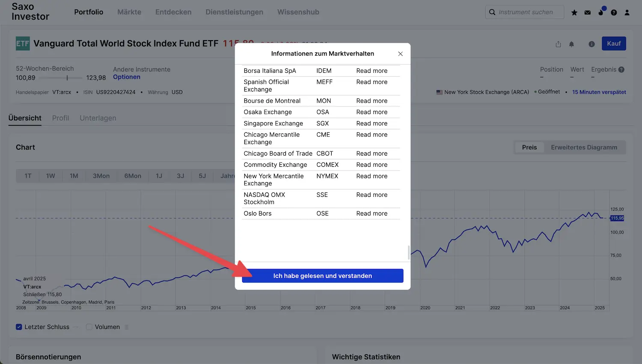Click the Saxo Investor logo
This screenshot has height=364, width=642.
tap(30, 12)
